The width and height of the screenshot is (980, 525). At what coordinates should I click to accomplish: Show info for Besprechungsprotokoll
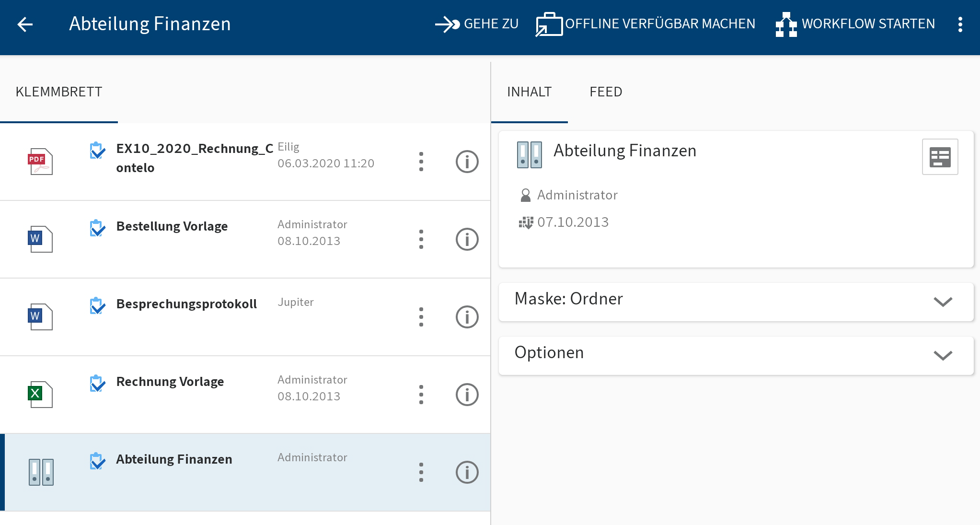tap(467, 317)
